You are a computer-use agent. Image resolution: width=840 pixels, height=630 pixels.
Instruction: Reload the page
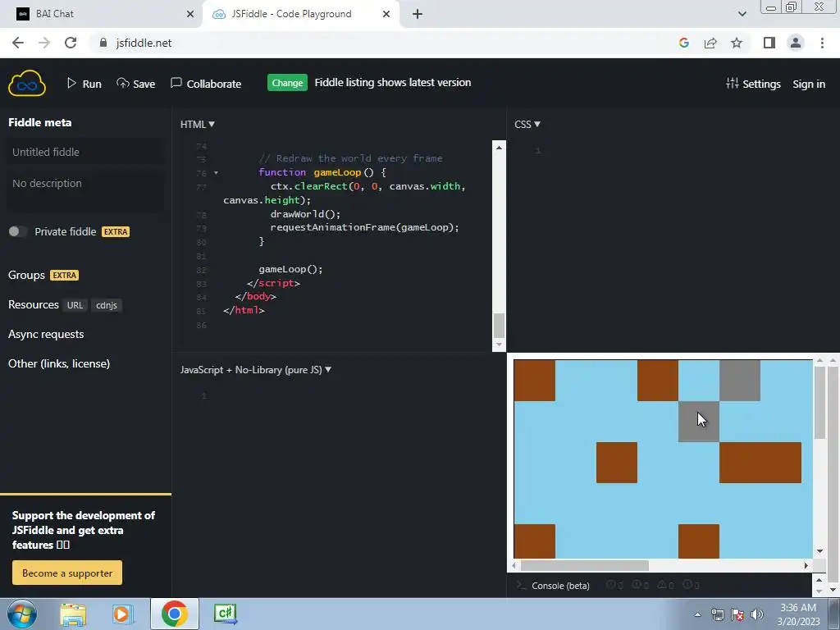71,43
